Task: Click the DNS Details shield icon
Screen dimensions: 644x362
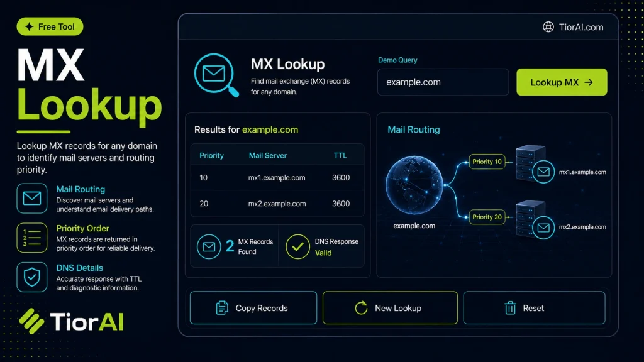Action: click(x=32, y=277)
